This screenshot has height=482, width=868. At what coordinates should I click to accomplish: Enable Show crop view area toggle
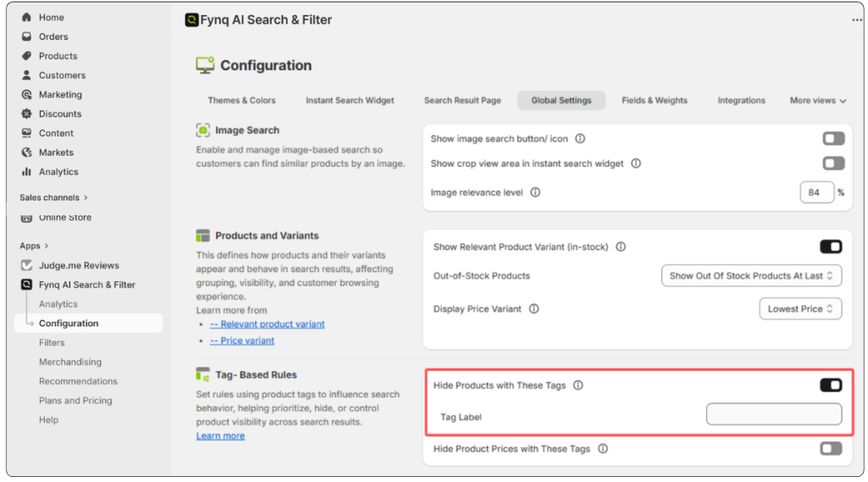[833, 163]
